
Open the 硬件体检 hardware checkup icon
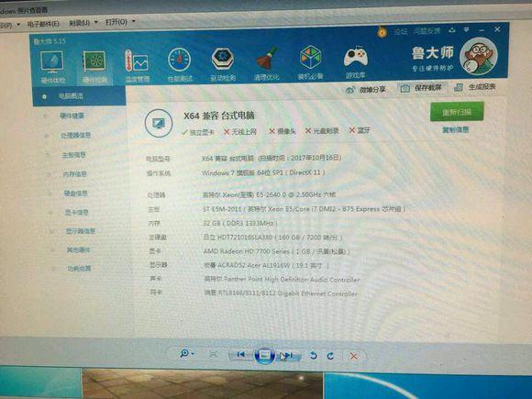pos(52,66)
